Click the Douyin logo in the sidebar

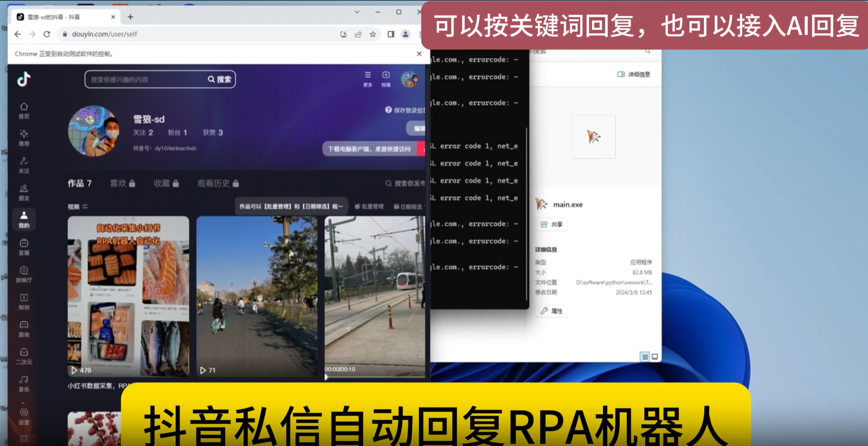23,79
